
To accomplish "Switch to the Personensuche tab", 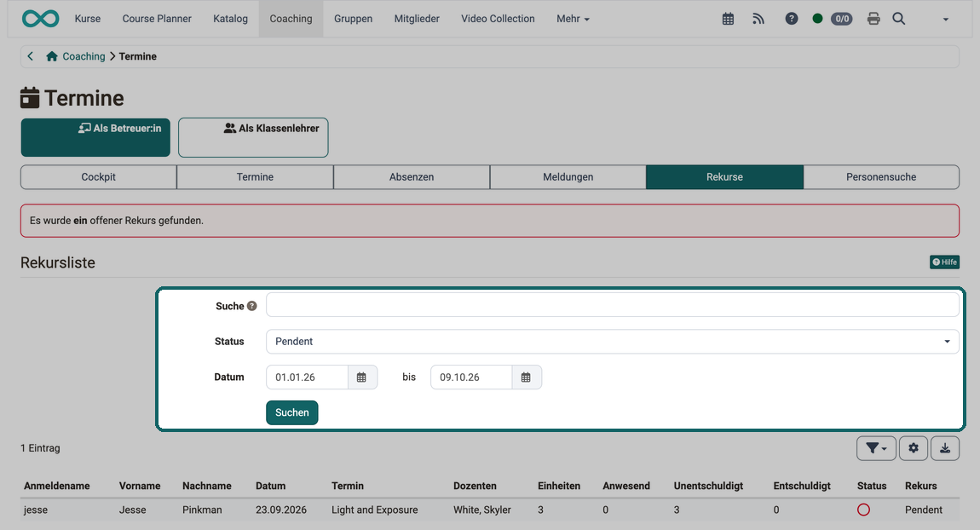I will coord(881,177).
